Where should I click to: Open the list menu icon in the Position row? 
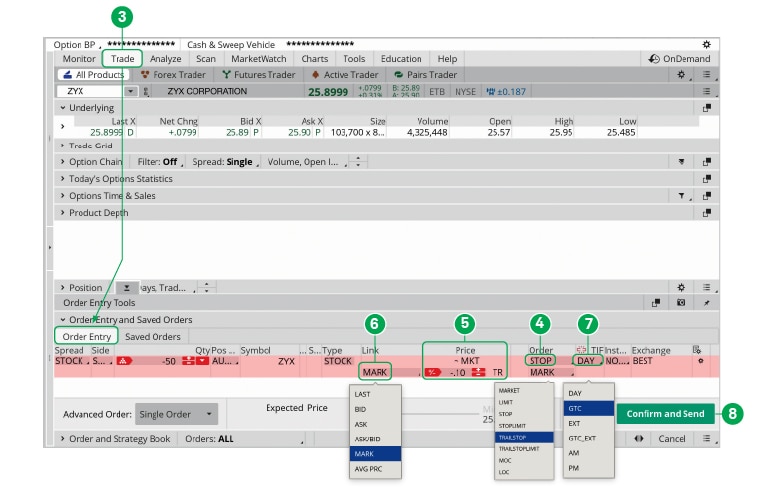click(706, 288)
